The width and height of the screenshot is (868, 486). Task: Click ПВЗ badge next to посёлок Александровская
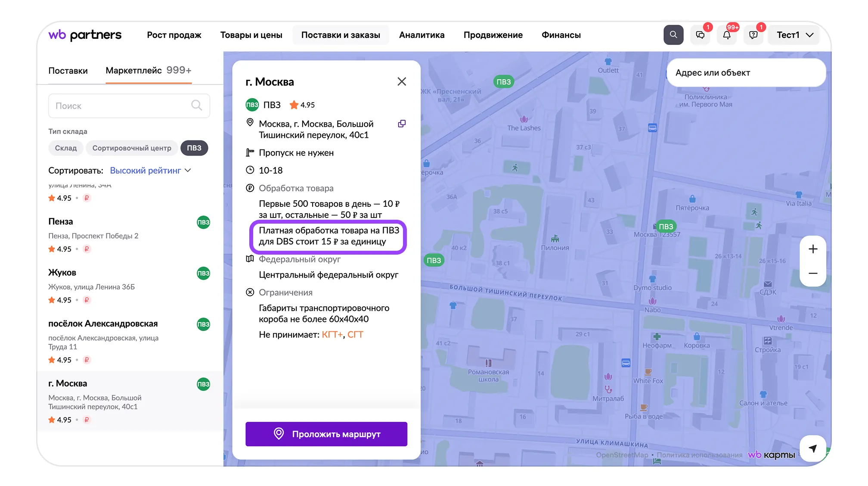(x=203, y=324)
